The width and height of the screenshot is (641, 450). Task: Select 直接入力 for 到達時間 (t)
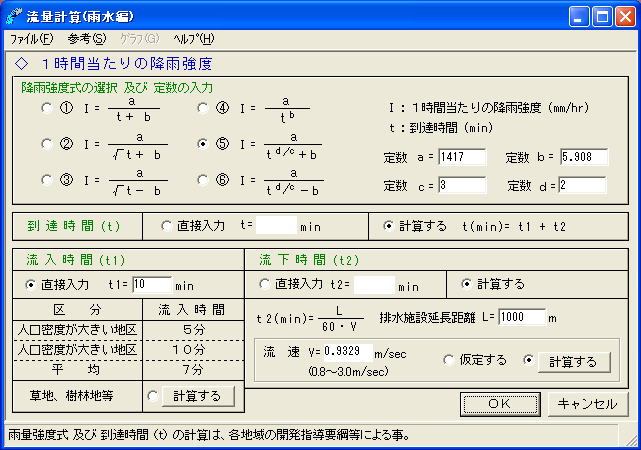pyautogui.click(x=166, y=226)
